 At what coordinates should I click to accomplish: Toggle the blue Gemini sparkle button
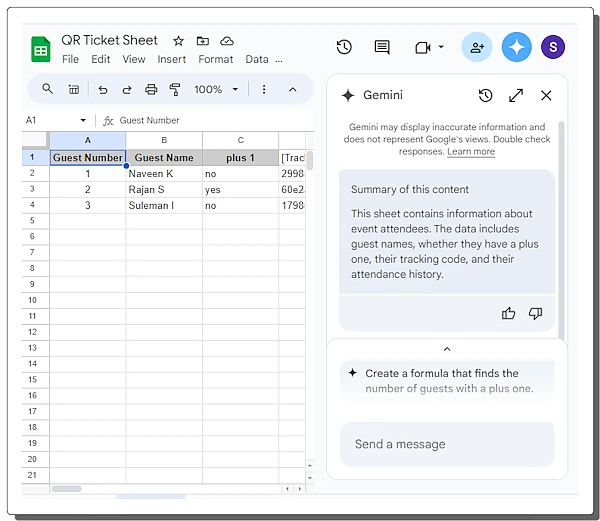coord(516,47)
